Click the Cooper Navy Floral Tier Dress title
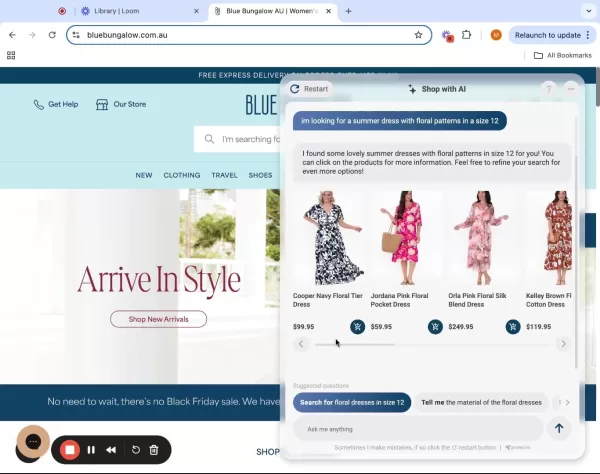Viewport: 600px width, 474px height. tap(328, 300)
